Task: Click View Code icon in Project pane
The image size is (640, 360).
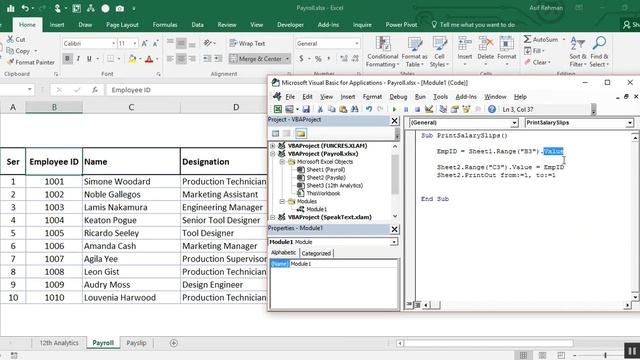Action: 276,133
